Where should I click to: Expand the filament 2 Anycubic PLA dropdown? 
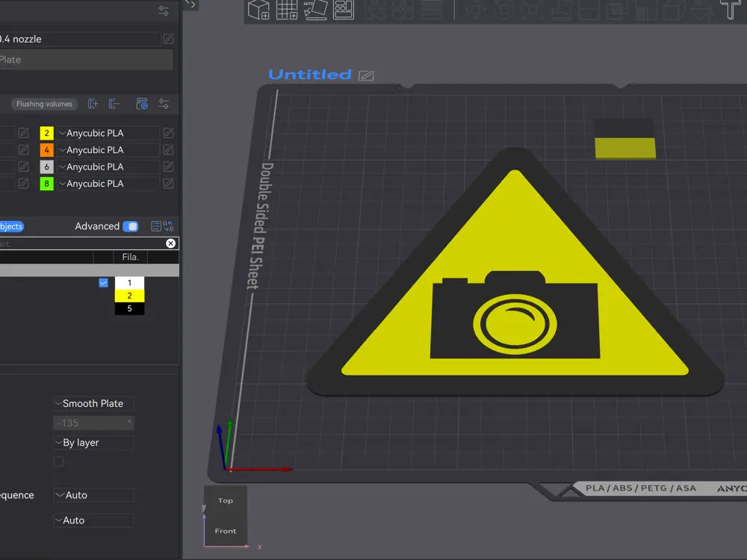point(108,133)
